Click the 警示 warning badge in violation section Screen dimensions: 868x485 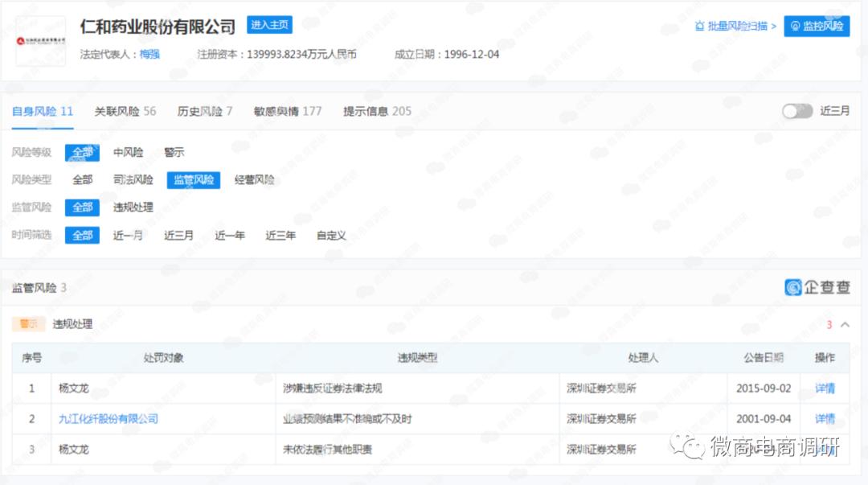coord(29,323)
